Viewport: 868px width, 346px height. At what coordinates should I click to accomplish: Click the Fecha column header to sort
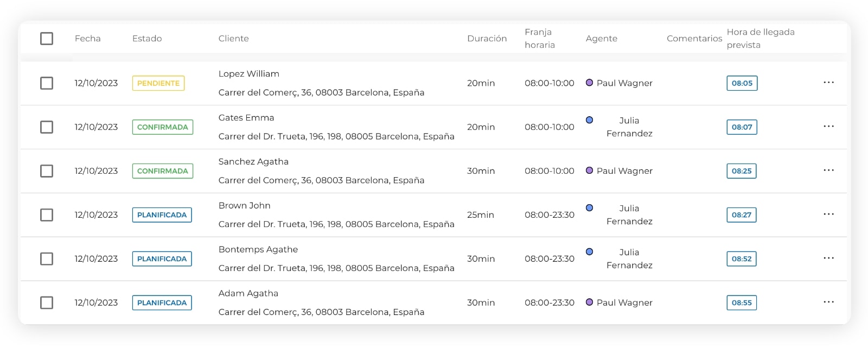88,39
